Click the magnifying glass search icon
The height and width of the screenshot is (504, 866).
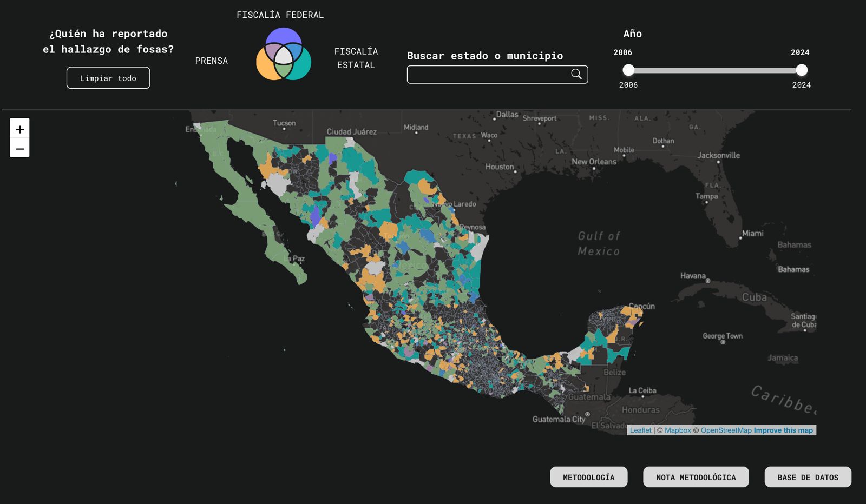576,74
